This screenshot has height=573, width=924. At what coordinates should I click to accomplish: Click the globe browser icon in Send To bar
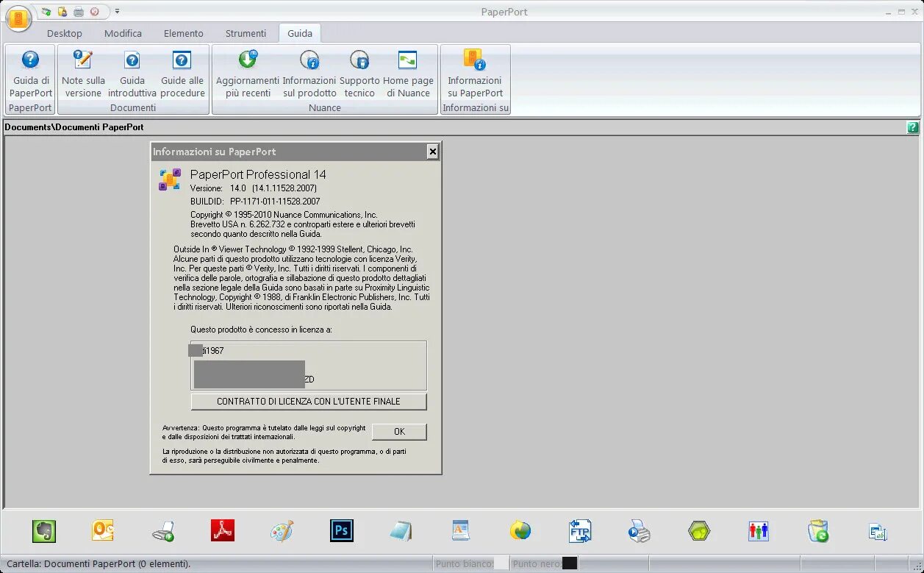point(520,531)
